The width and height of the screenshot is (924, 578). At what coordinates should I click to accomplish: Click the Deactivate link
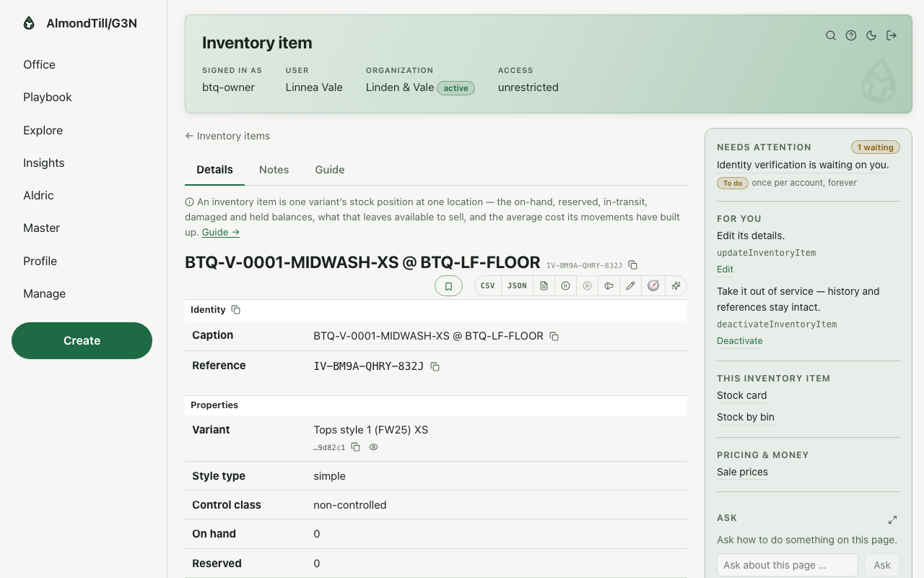[x=740, y=341]
